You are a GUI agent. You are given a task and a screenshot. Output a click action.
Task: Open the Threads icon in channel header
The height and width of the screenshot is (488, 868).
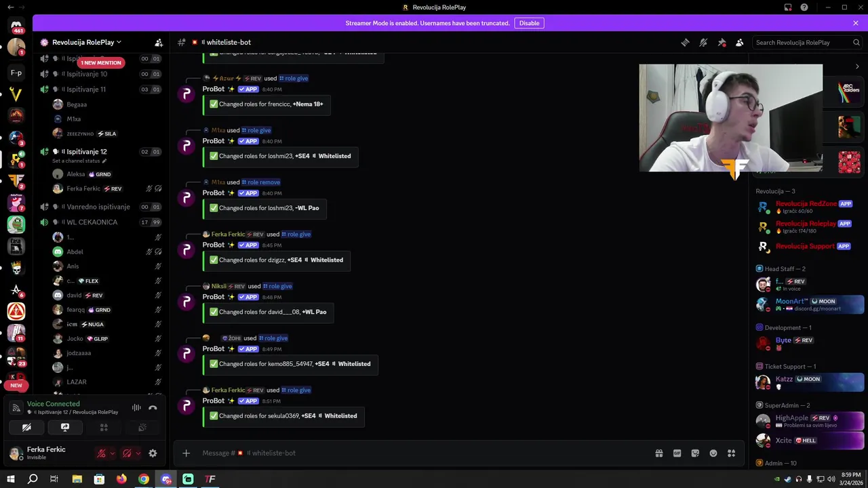[685, 42]
